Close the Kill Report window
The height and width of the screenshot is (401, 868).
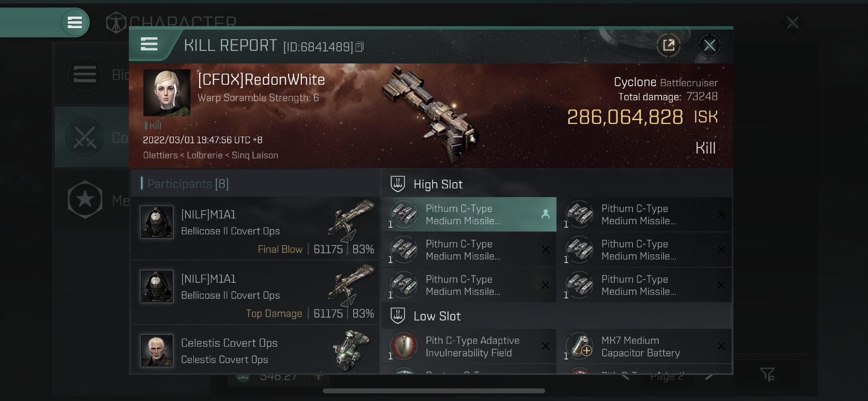coord(710,46)
